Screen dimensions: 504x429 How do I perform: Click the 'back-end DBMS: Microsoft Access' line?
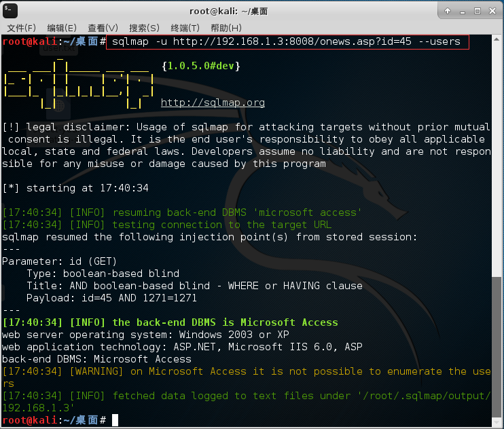pyautogui.click(x=96, y=359)
